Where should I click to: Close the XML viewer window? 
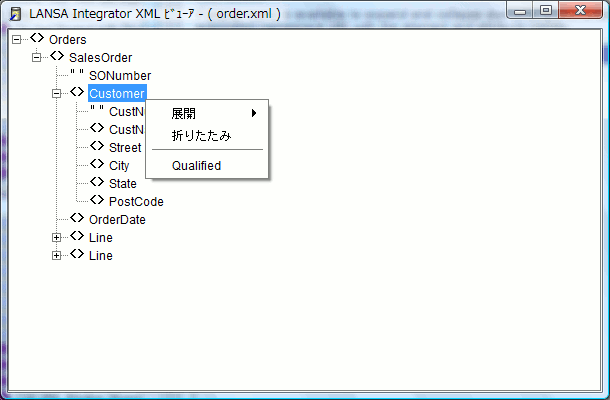[x=580, y=11]
